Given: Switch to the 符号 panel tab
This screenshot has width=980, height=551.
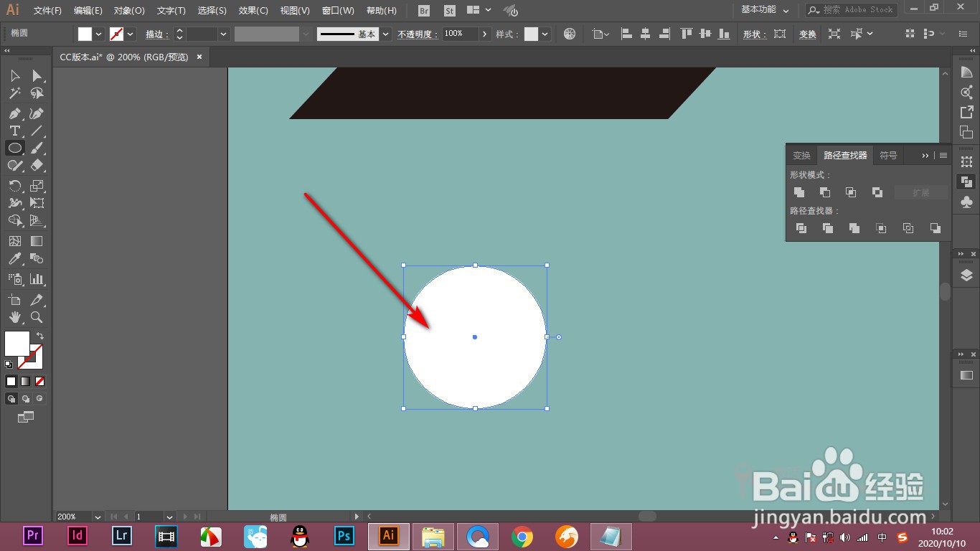Looking at the screenshot, I should tap(888, 155).
